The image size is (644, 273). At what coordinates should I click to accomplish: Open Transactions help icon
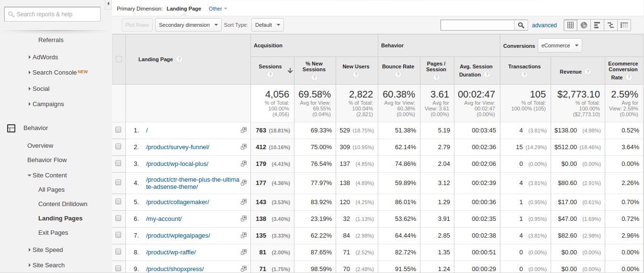click(x=524, y=75)
